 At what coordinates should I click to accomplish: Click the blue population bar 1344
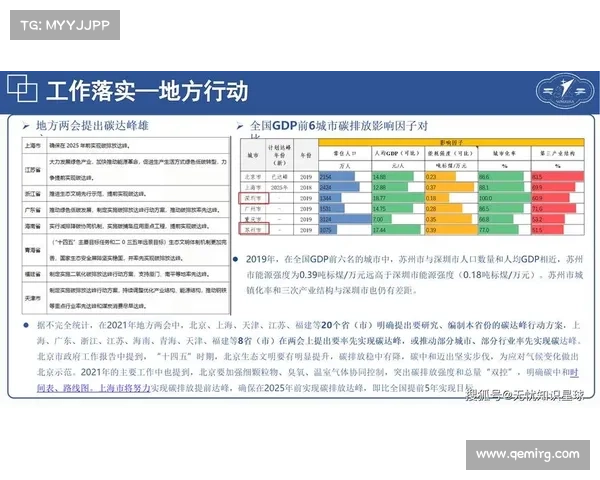pyautogui.click(x=330, y=198)
